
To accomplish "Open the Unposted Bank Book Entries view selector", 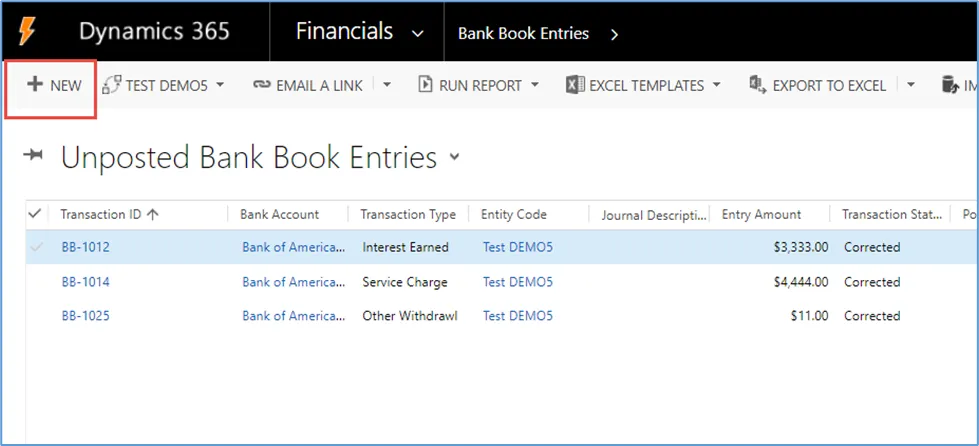I will tap(454, 157).
